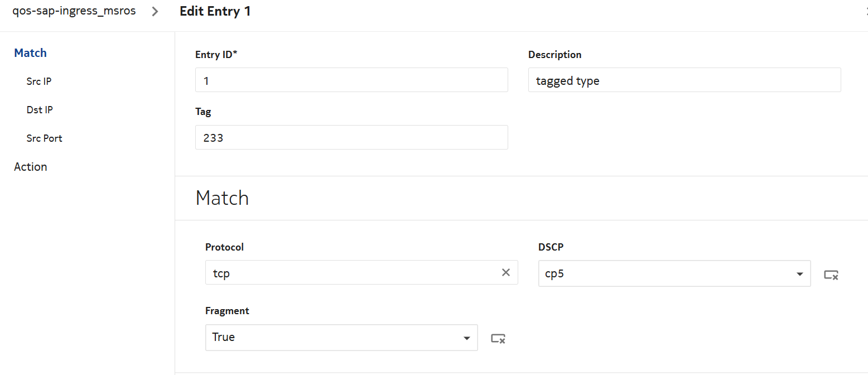
Task: Click the Protocol field showing tcp
Action: pos(351,273)
